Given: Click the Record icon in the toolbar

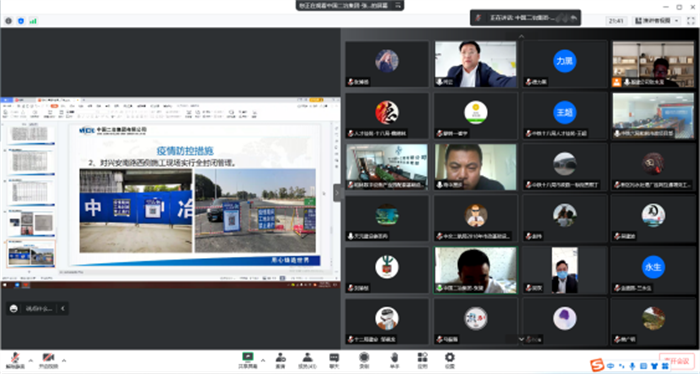Looking at the screenshot, I should click(x=364, y=360).
